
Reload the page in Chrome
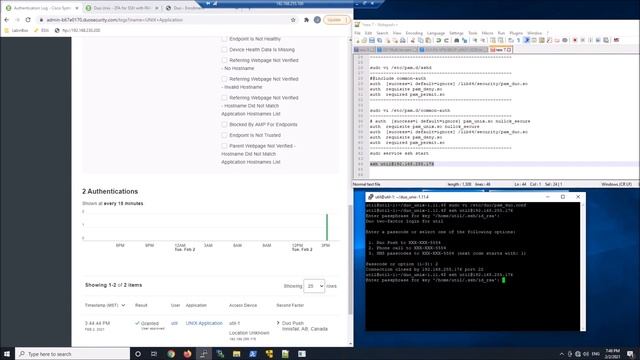28,20
